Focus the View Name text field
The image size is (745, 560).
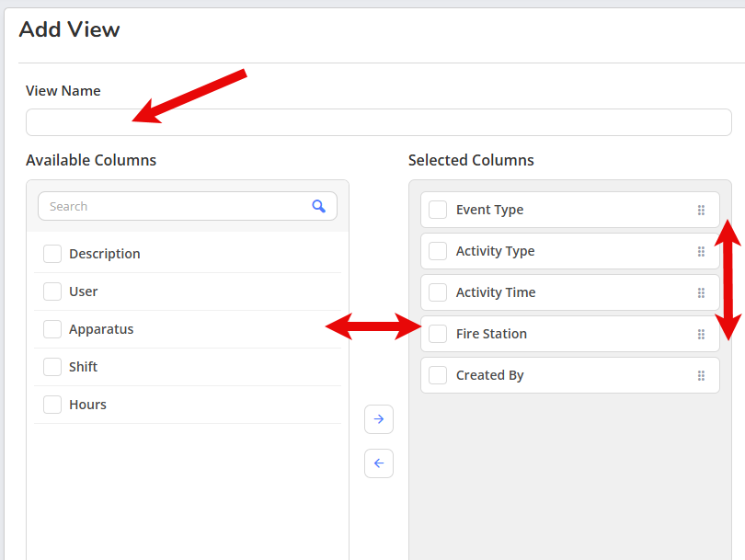[x=379, y=122]
